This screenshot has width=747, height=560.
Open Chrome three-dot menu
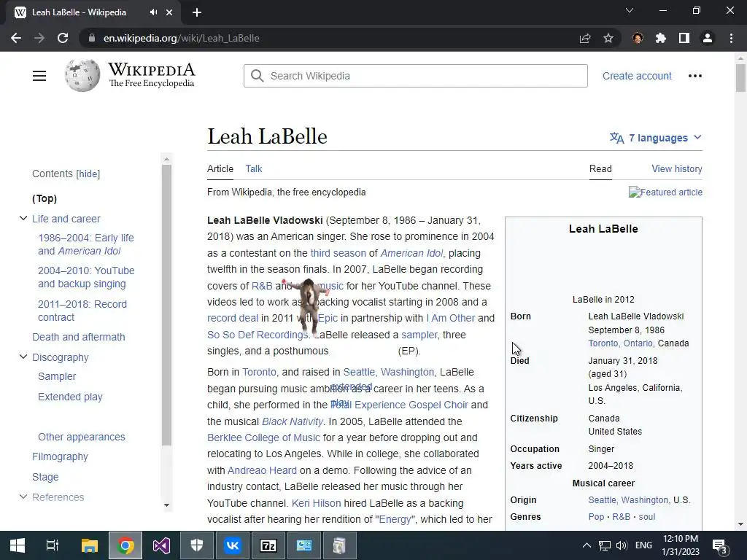coord(731,38)
